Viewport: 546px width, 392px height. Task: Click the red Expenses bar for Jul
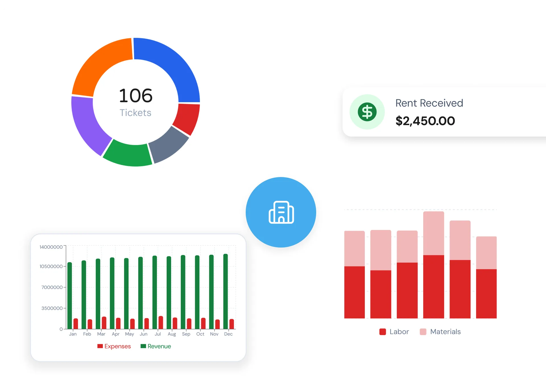point(161,323)
